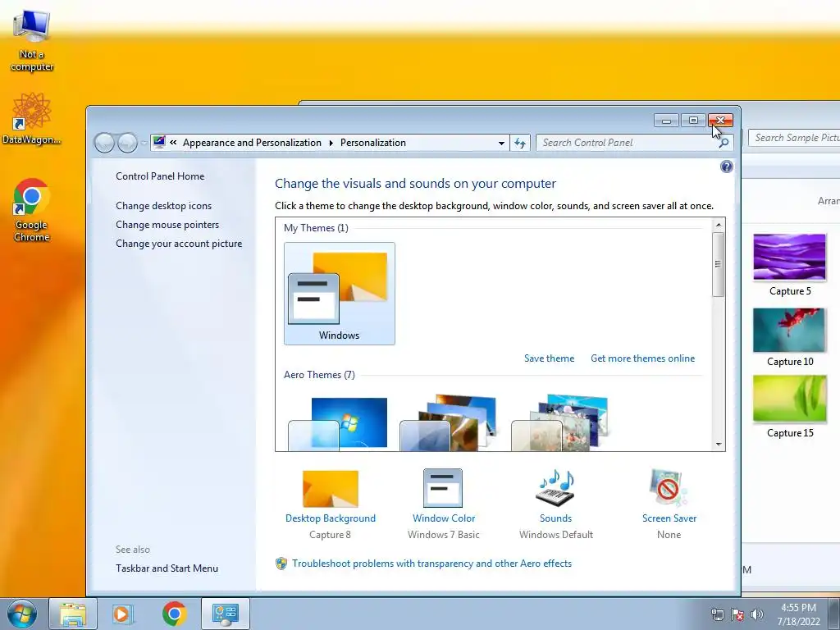This screenshot has width=840, height=630.
Task: Click the Sounds text link
Action: coord(555,518)
